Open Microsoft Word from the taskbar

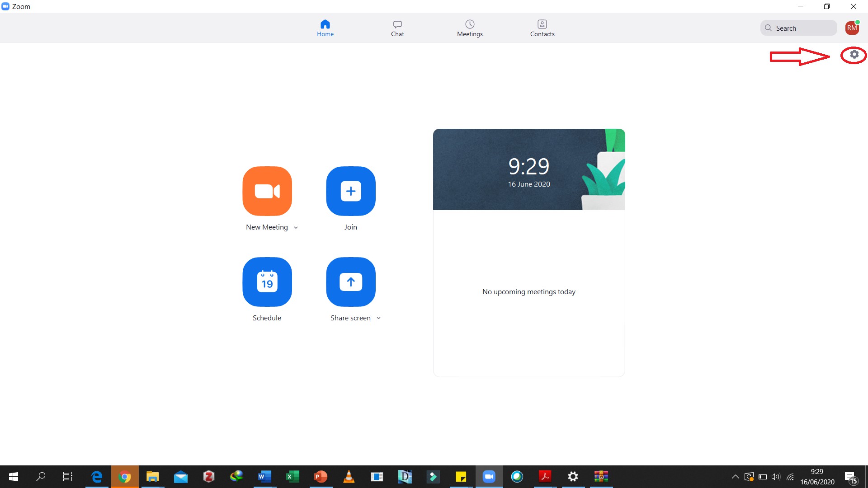pyautogui.click(x=264, y=476)
